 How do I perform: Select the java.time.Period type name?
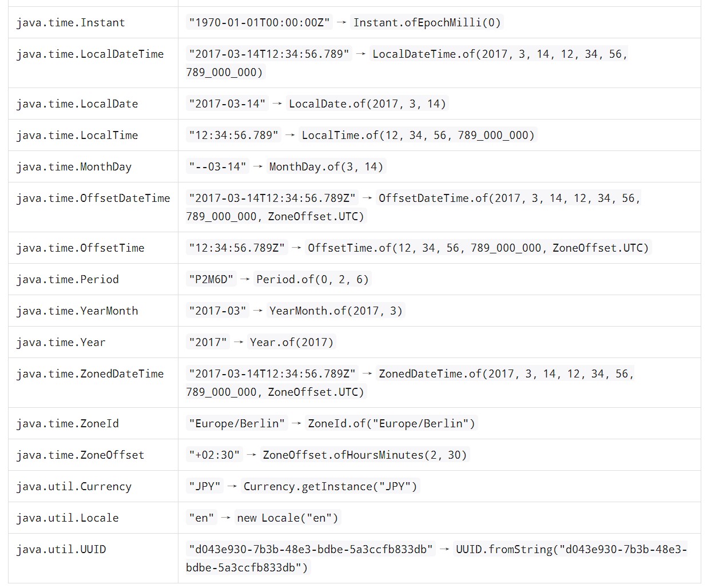(x=67, y=280)
